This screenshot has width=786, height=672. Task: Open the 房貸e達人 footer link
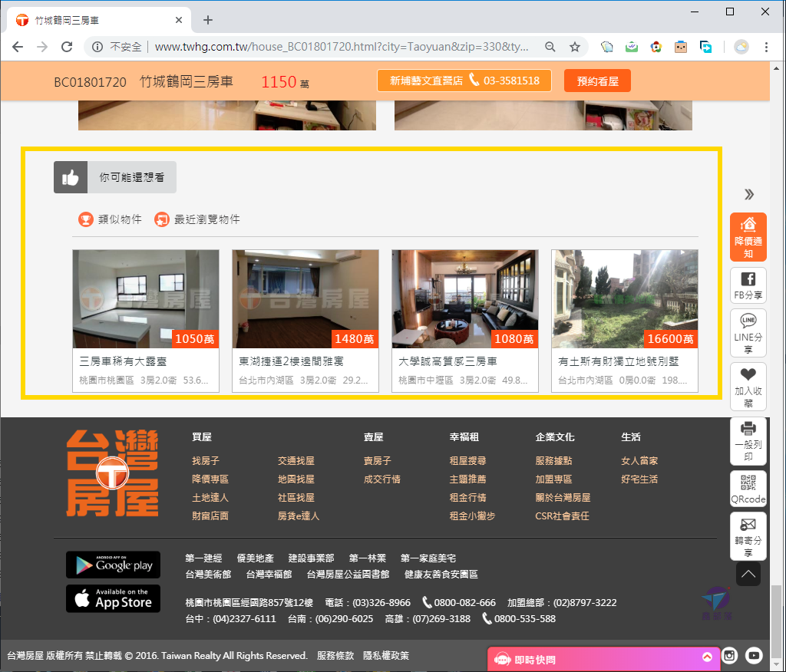pyautogui.click(x=299, y=516)
